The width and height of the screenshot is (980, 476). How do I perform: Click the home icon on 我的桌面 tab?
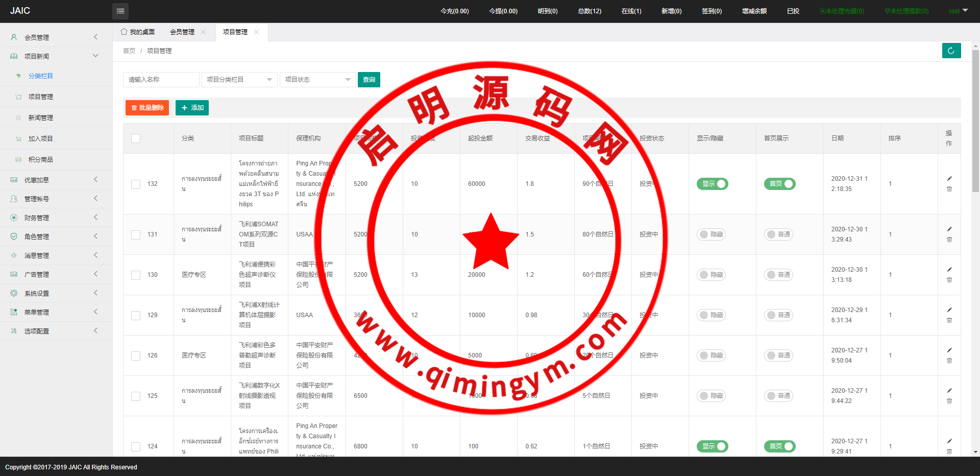(x=124, y=32)
